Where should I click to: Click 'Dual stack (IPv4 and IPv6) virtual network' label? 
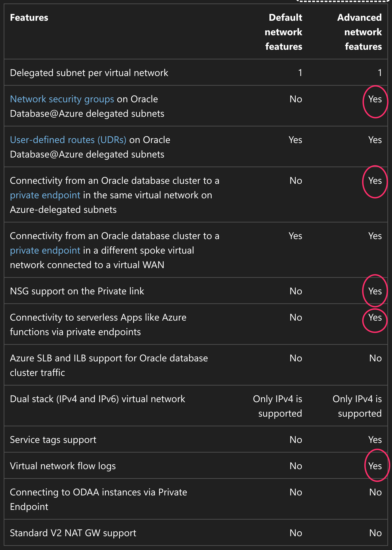[97, 399]
